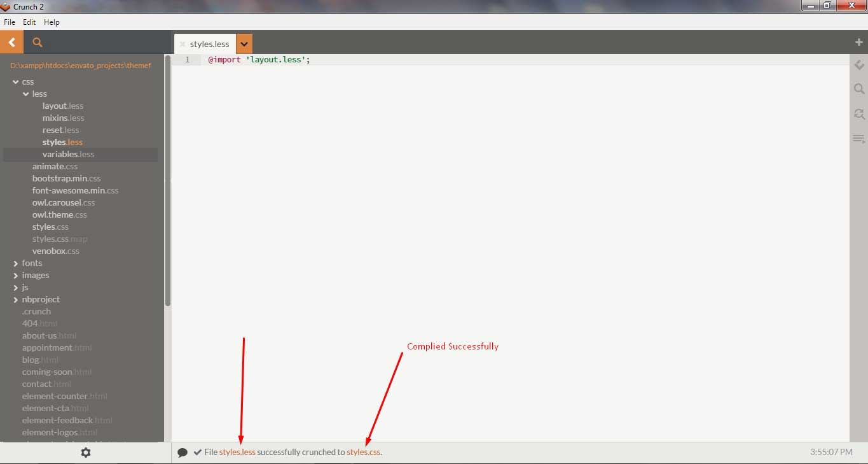
Task: Expand the js folder
Action: pyautogui.click(x=16, y=287)
